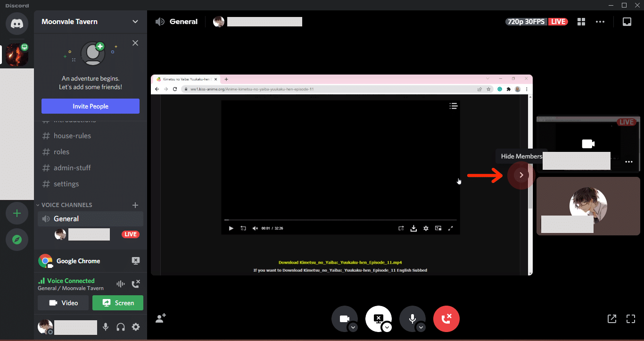Open Explore Public Servers compass icon
The height and width of the screenshot is (341, 644).
17,240
